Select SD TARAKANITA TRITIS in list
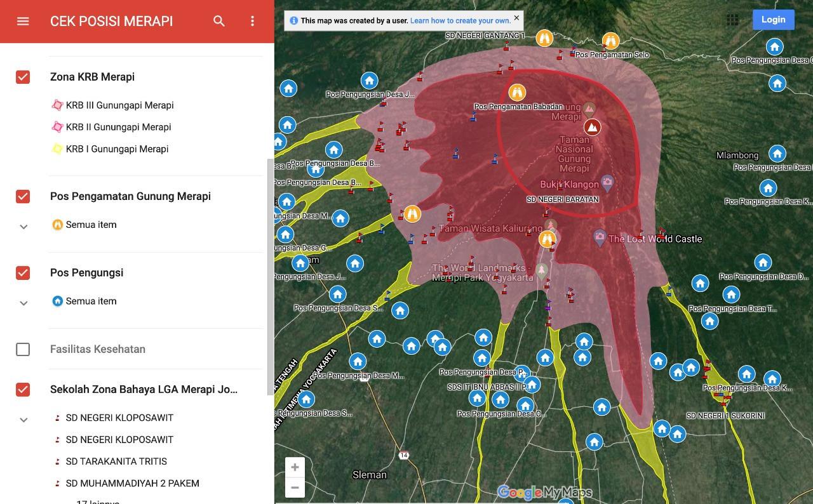The height and width of the screenshot is (504, 813). point(116,461)
